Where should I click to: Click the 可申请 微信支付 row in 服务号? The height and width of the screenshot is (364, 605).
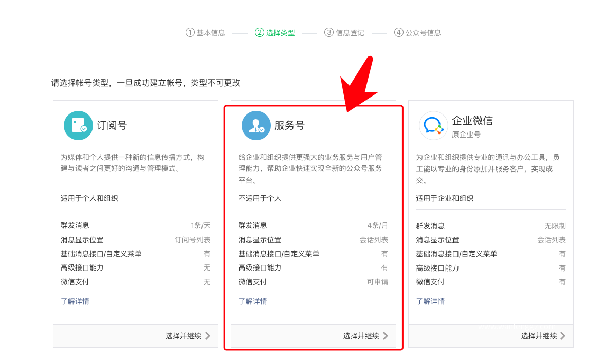pos(313,281)
